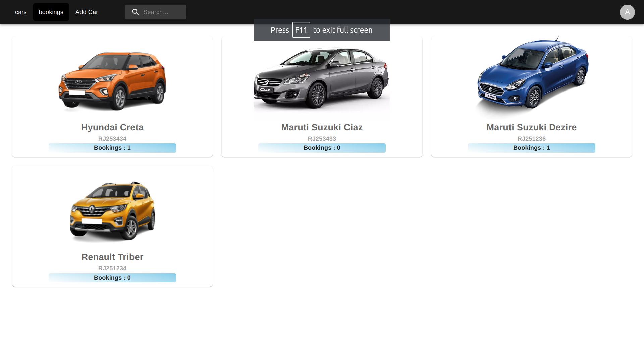The image size is (644, 362).
Task: Click the Maruti Suzuki Dezire title
Action: coord(532,127)
